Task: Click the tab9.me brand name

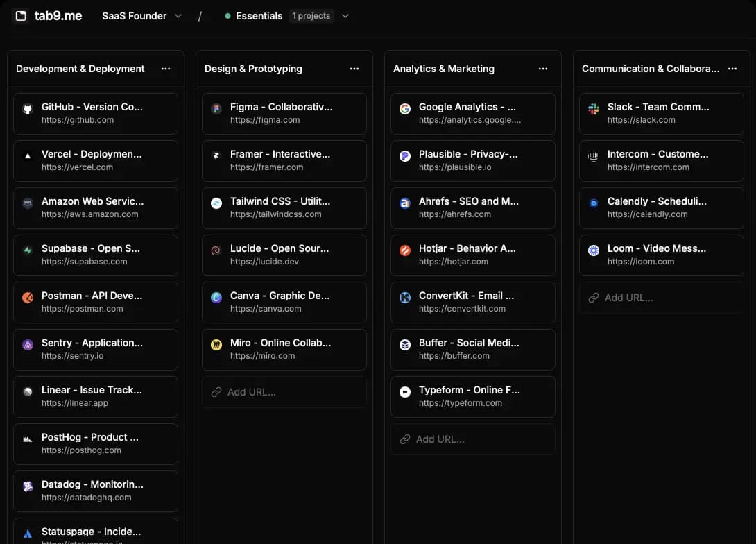Action: (58, 16)
